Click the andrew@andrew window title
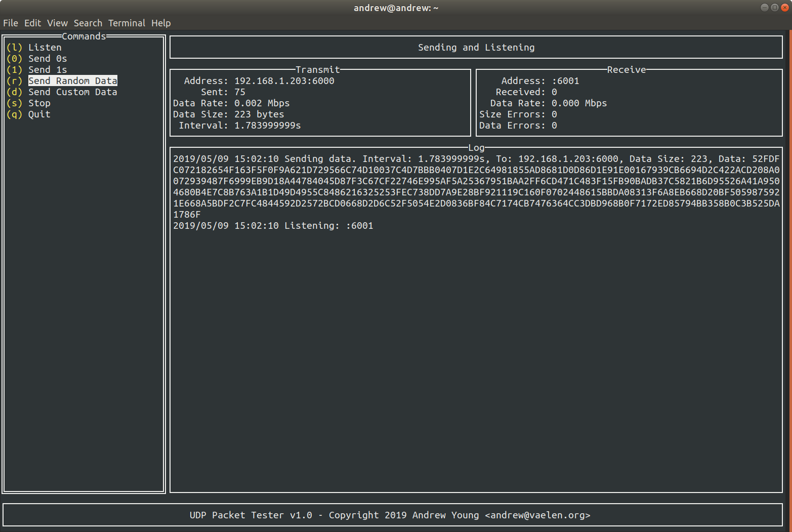792x532 pixels. [x=396, y=8]
